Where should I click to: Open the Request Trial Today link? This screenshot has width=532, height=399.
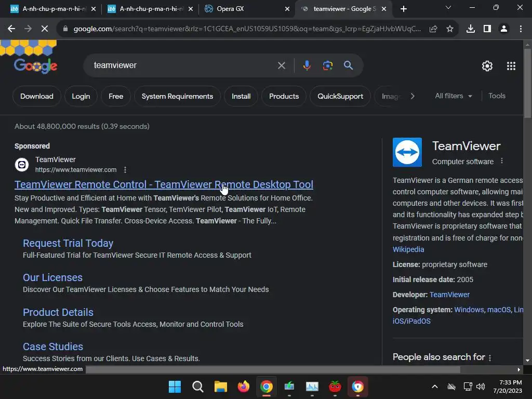coord(68,243)
